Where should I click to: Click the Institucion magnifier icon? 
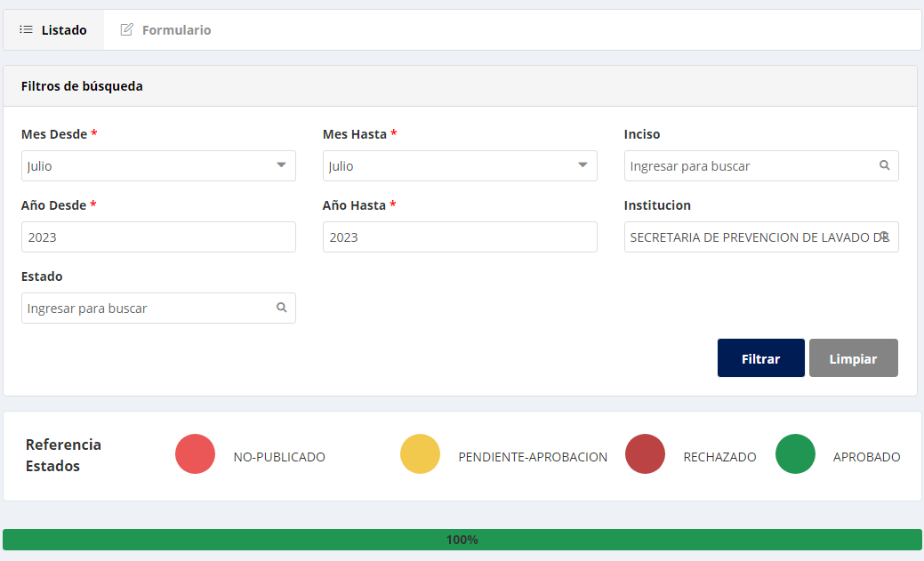tap(885, 236)
